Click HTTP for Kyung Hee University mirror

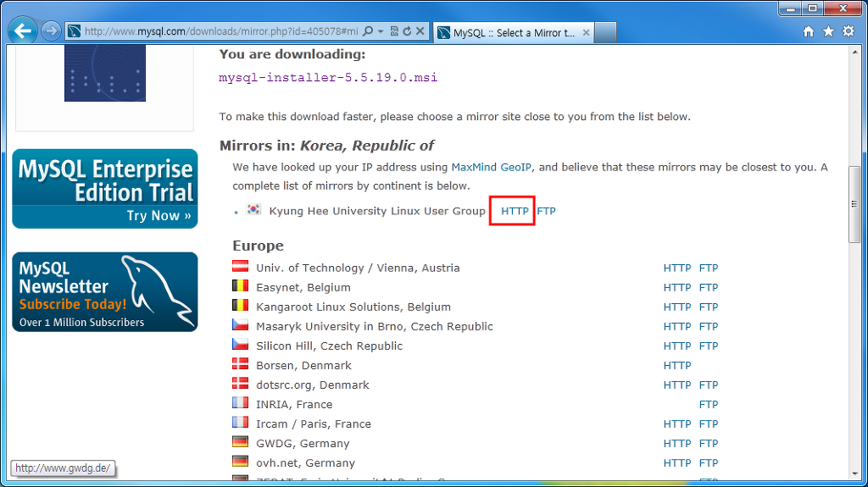tap(515, 211)
